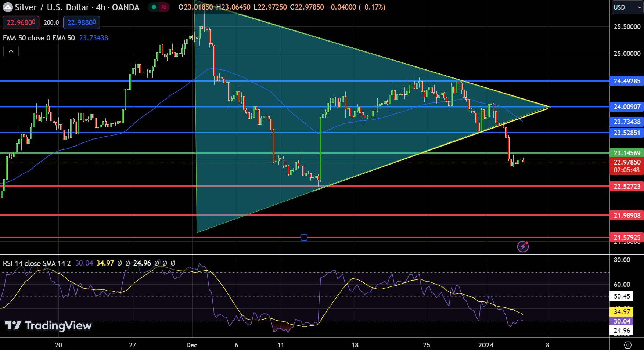Click the purple 30.04 RSI value label

pos(622,321)
